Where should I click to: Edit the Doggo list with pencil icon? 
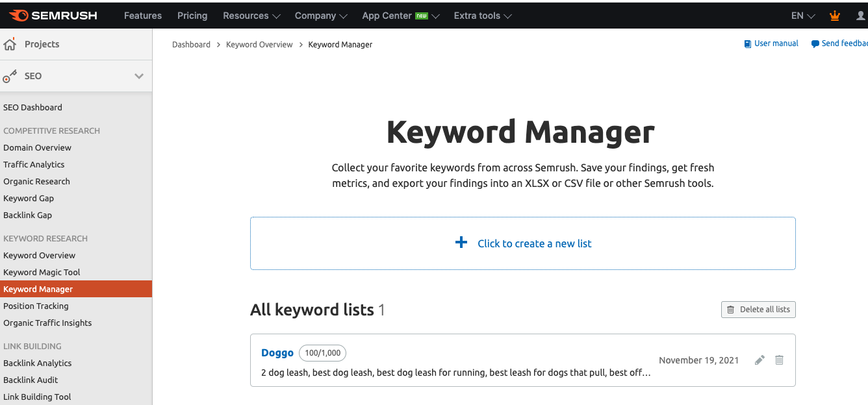(759, 360)
